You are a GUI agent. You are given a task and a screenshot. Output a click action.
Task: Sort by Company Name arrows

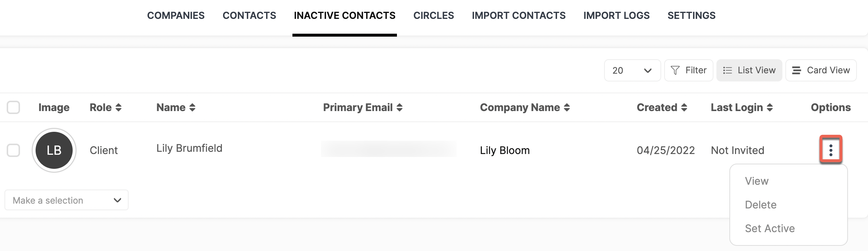(x=567, y=107)
